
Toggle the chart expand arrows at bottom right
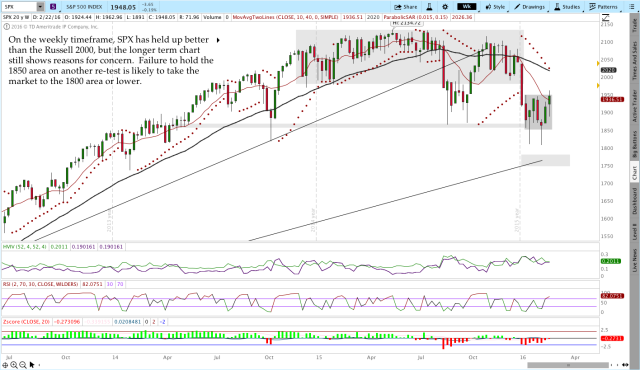624,365
